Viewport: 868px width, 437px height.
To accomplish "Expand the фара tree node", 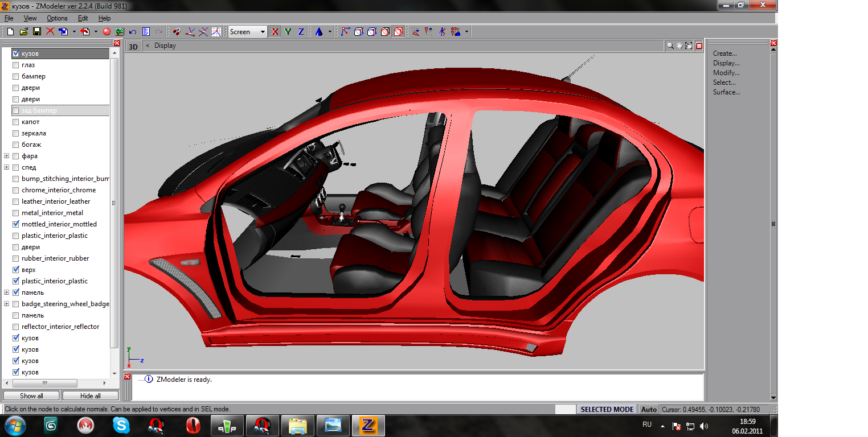I will coord(7,156).
